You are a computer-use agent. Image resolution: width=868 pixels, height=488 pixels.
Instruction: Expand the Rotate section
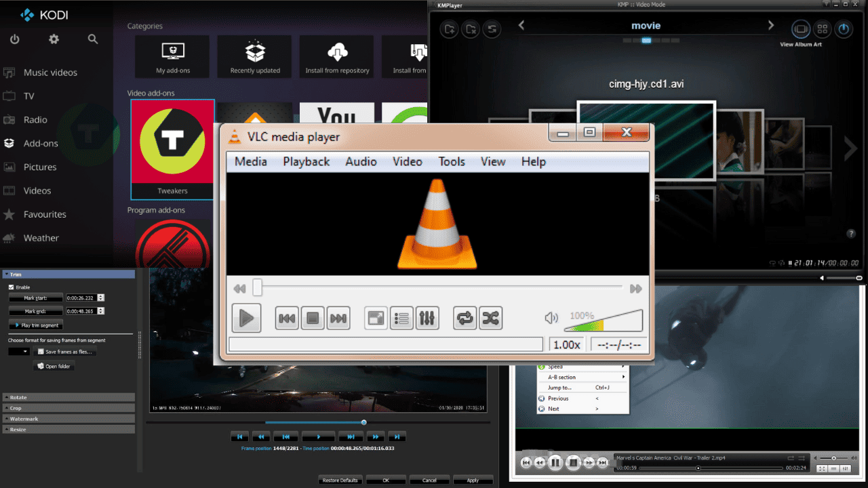pyautogui.click(x=68, y=397)
